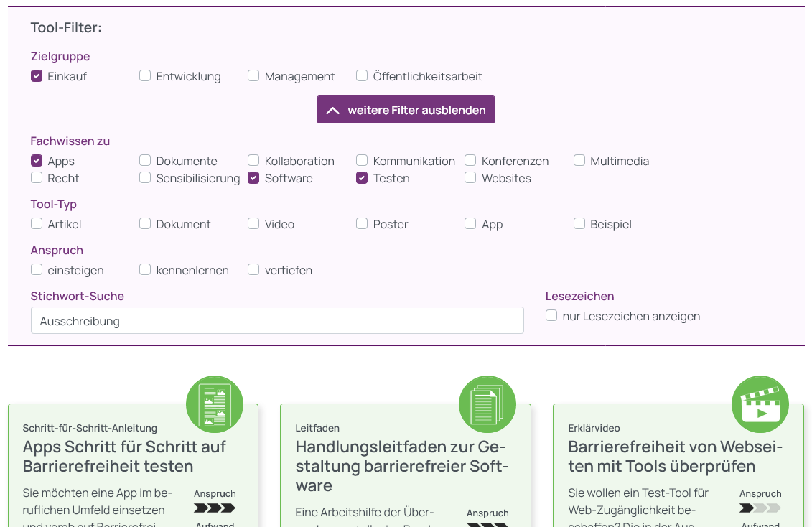This screenshot has width=812, height=527.
Task: Click the Zielgruppe section heading
Action: click(x=60, y=57)
